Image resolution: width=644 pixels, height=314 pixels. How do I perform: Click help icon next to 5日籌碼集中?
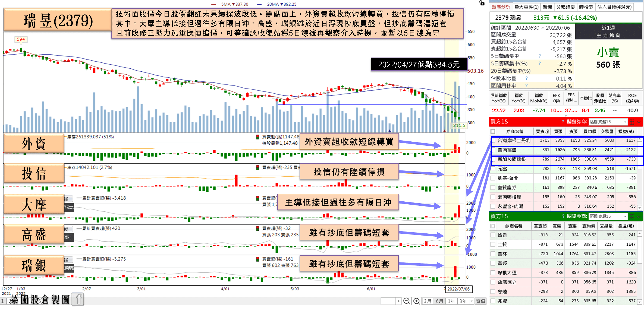pos(539,56)
